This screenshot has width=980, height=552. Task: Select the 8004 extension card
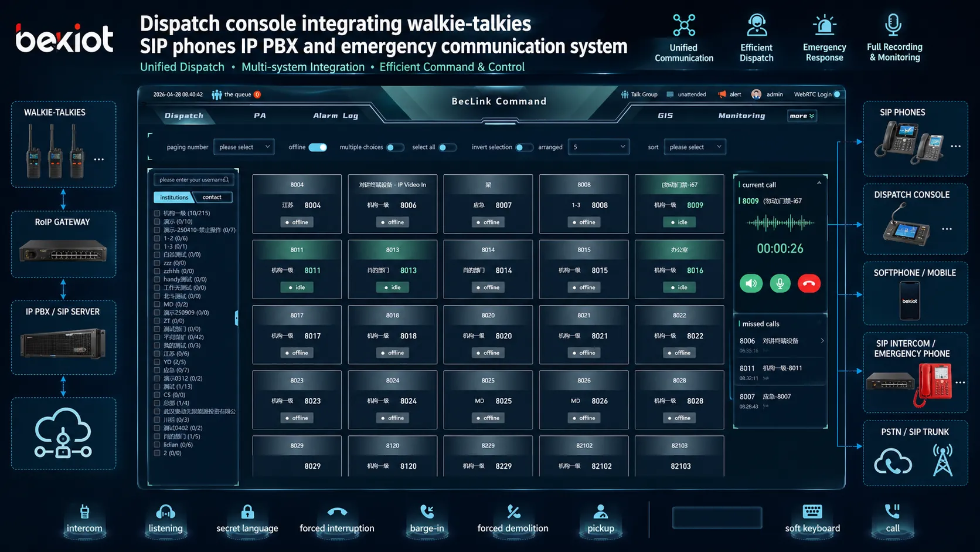tap(297, 204)
